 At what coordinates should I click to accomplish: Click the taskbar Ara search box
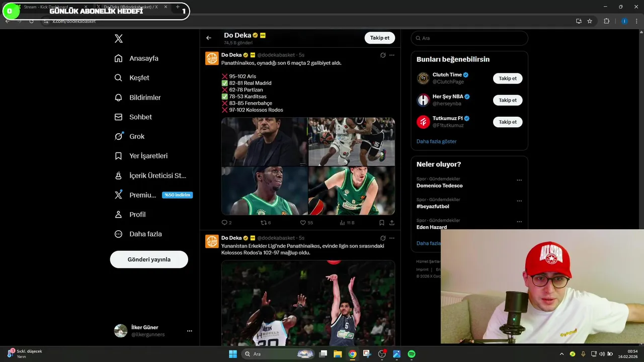pos(279,354)
